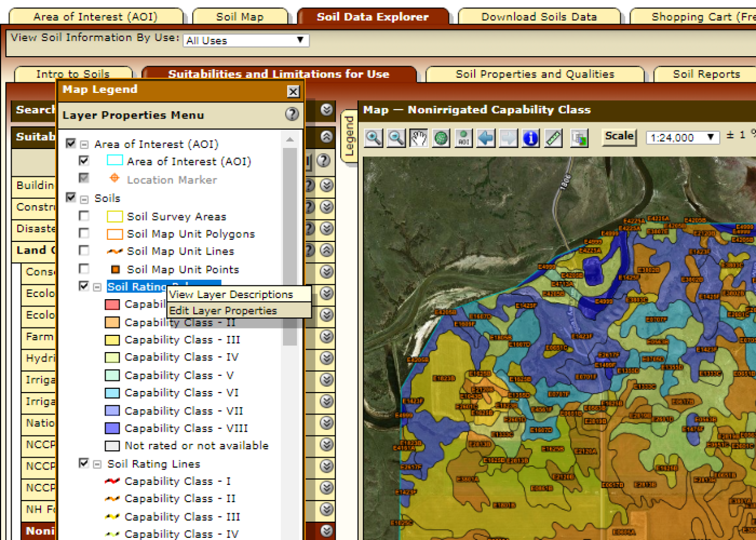
Task: Open help for Layer Properties Menu
Action: (x=292, y=114)
